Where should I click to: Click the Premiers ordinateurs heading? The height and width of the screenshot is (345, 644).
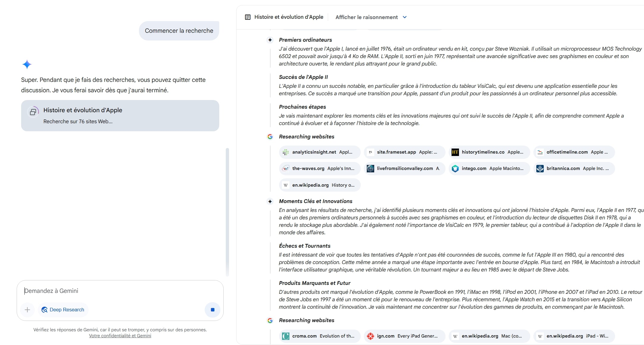tap(305, 40)
